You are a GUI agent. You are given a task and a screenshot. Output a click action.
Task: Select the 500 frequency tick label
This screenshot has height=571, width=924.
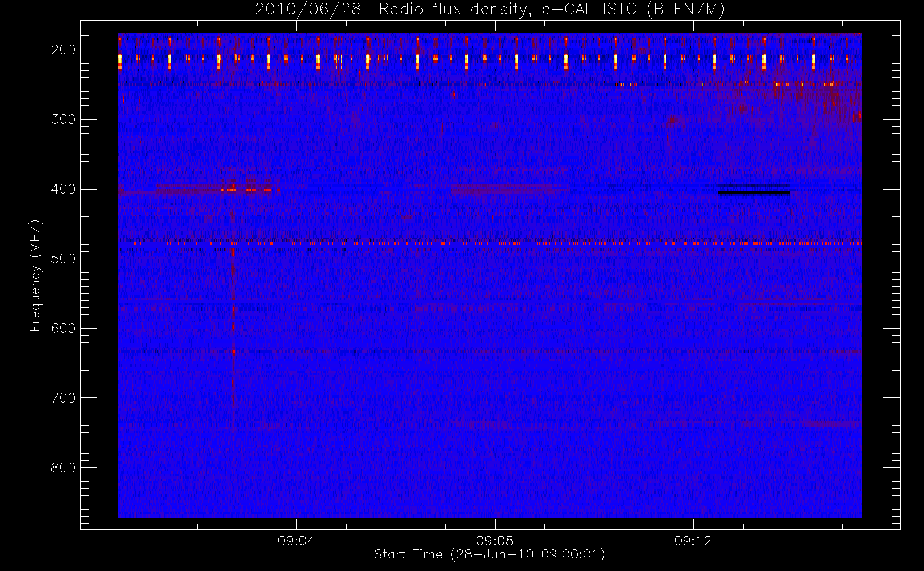tap(63, 259)
